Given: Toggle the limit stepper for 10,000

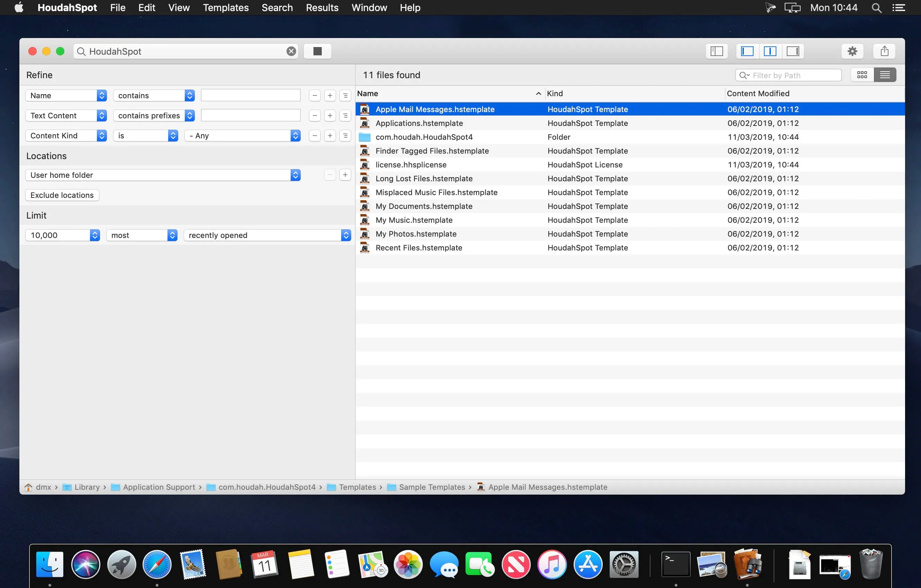Looking at the screenshot, I should 95,235.
